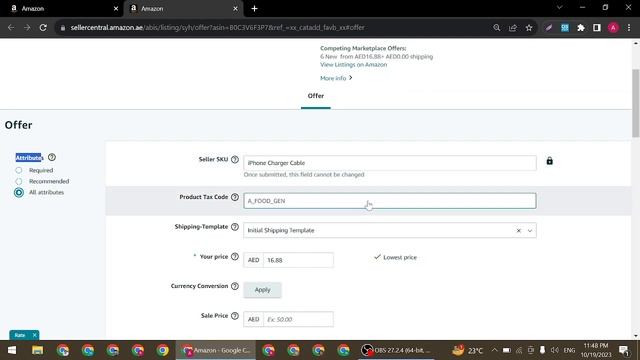Viewport: 640px width, 360px height.
Task: Select the Required attributes radio
Action: coord(19,170)
